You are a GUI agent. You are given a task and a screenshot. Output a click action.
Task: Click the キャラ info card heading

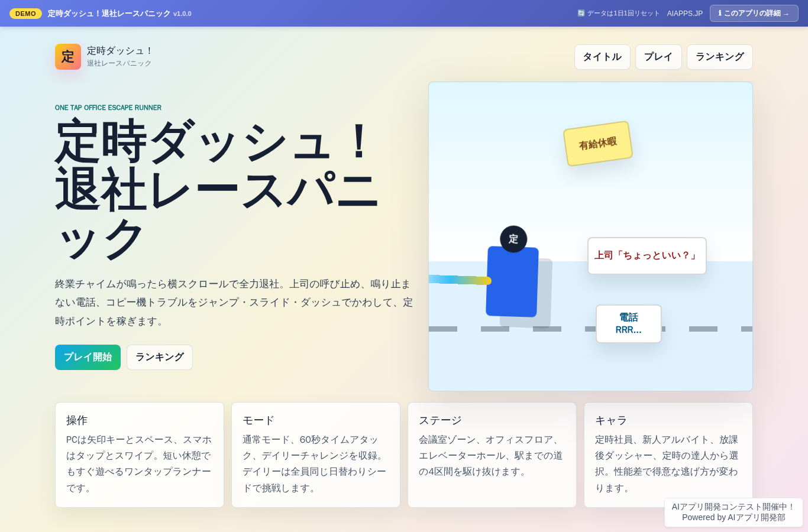pos(611,420)
